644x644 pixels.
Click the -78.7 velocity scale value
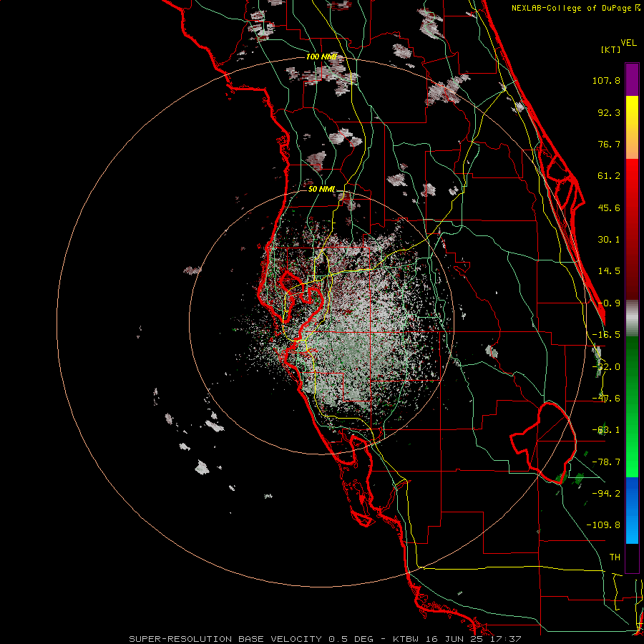606,462
